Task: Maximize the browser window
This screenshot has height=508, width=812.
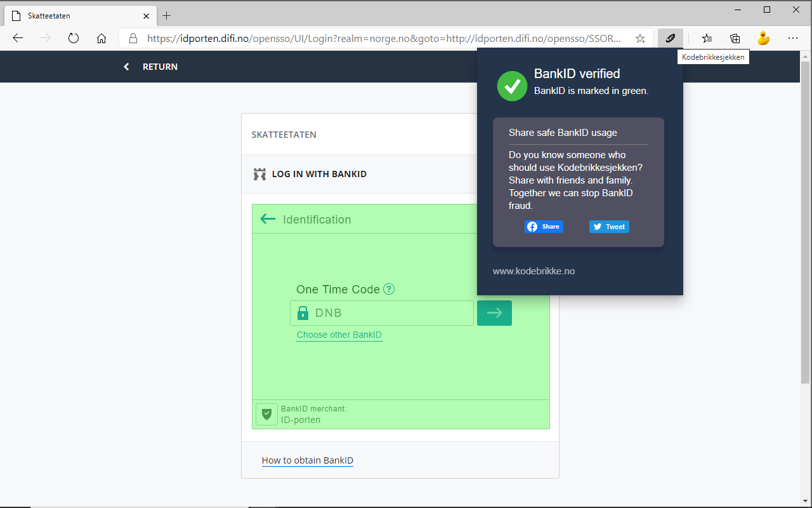Action: 767,10
